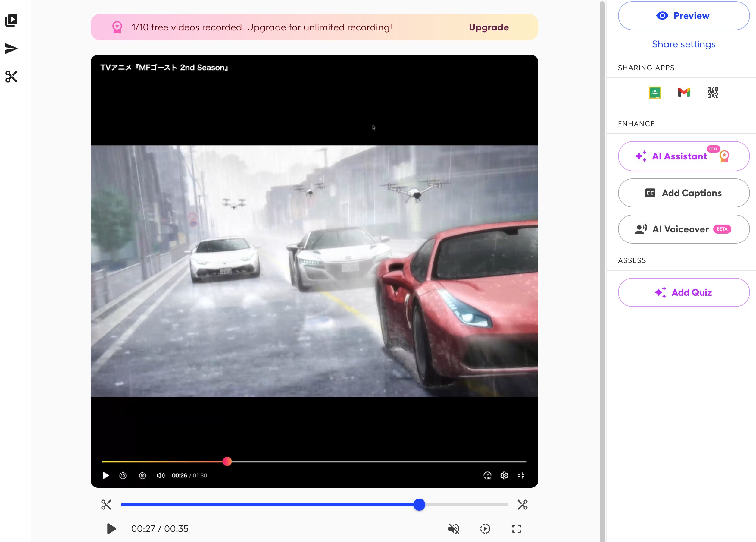Trim end with right scissors icon
The height and width of the screenshot is (542, 756).
click(522, 505)
